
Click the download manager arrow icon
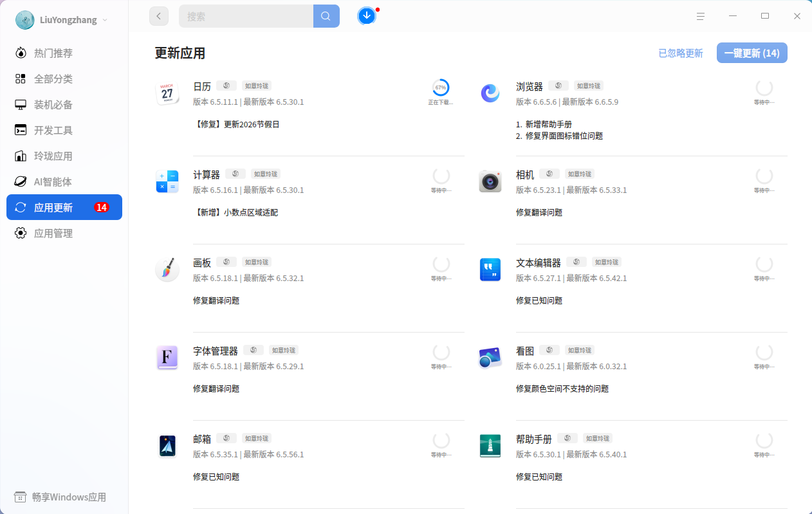[x=367, y=16]
